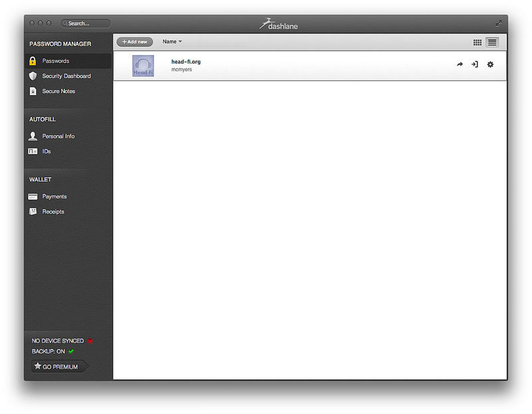Click Add new button
Screen dimensions: 532x414
[135, 42]
